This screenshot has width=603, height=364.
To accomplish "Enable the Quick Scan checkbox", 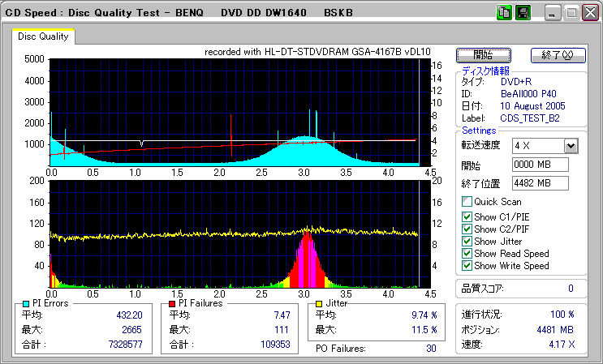I will tap(467, 202).
